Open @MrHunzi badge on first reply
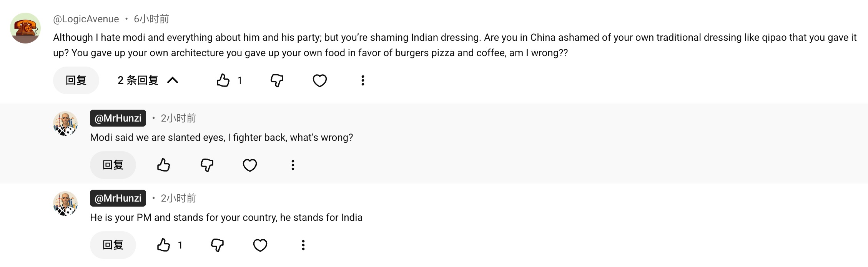The width and height of the screenshot is (868, 267). 118,118
